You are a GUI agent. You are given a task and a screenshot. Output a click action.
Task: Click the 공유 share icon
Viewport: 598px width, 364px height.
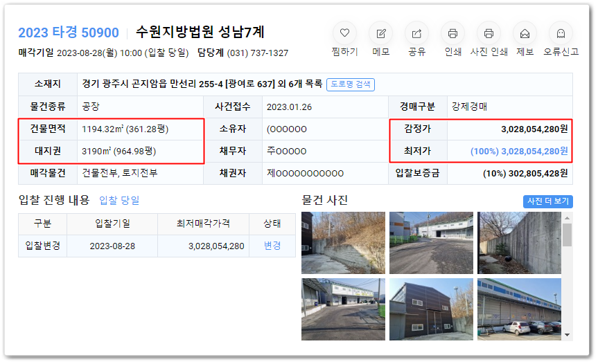[x=416, y=33]
